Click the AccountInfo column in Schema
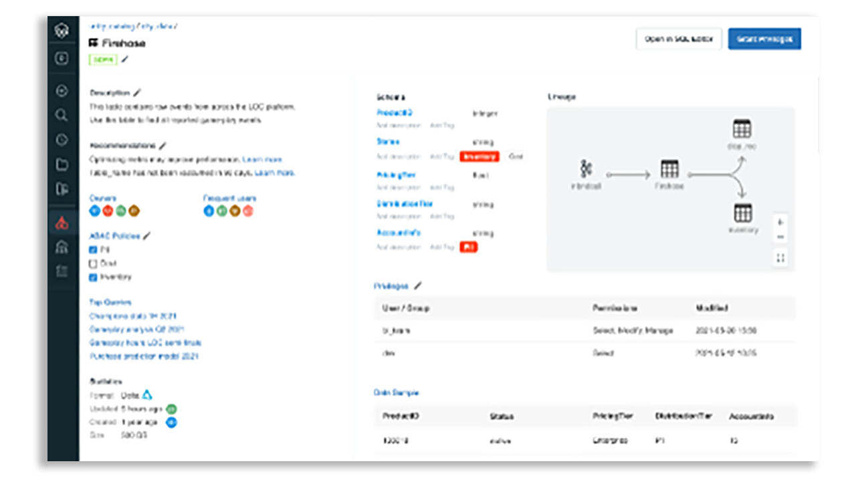The width and height of the screenshot is (868, 500). (399, 233)
